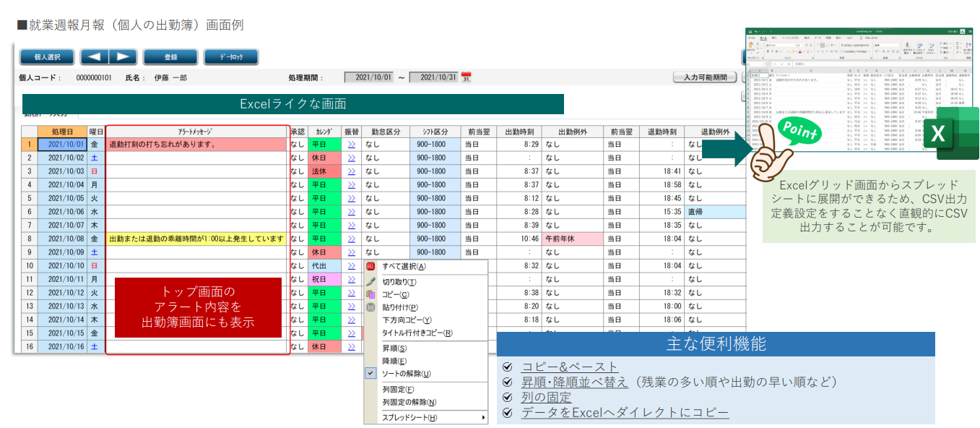980x428 pixels.
Task: Click the 振替 >> link for 2021/10/08
Action: 351,239
